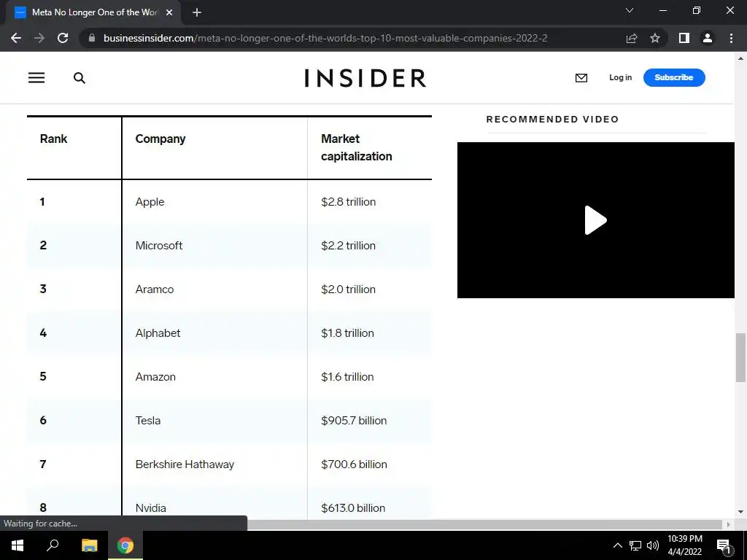The width and height of the screenshot is (747, 560).
Task: Click Market capitalization column header
Action: click(x=356, y=147)
